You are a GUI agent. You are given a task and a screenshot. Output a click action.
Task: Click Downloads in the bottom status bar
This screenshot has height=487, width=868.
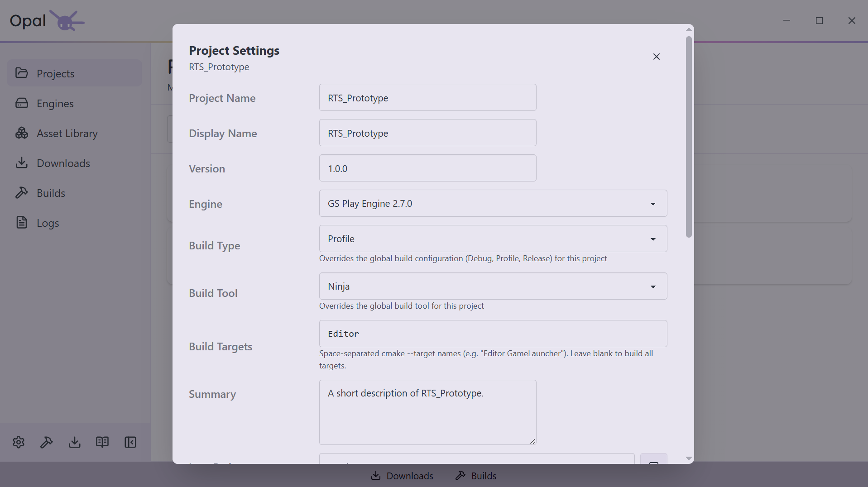[402, 476]
